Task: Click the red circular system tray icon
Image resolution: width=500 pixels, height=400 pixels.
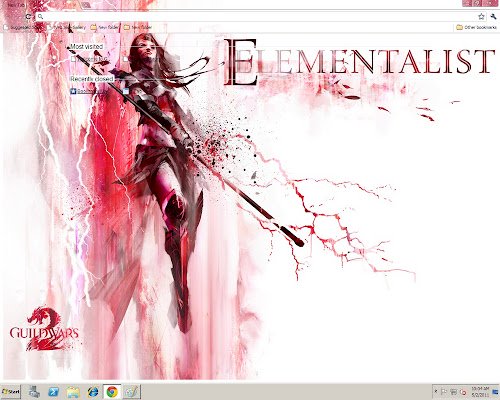Action: click(463, 392)
